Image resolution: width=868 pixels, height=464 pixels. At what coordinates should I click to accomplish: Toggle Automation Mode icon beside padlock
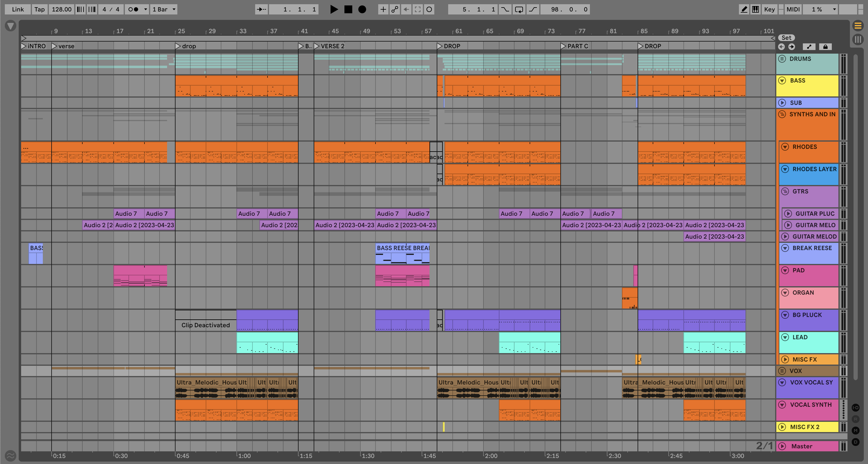click(809, 47)
